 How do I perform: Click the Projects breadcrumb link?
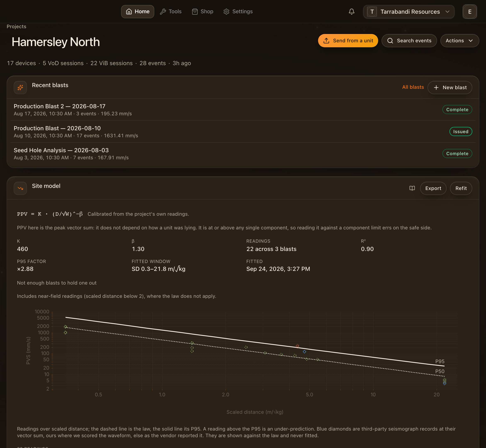[x=16, y=26]
